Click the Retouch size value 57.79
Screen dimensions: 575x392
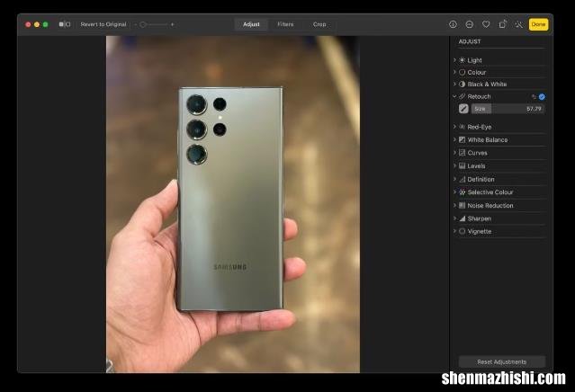coord(534,109)
